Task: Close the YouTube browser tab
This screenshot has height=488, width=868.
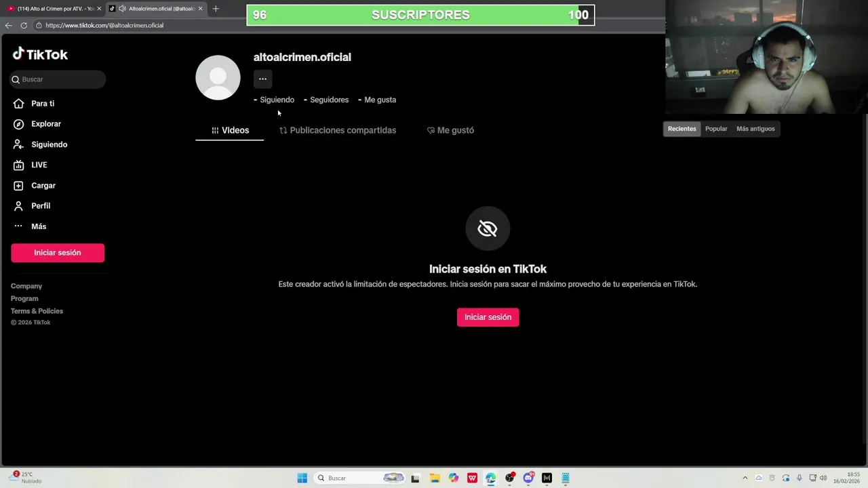Action: click(99, 9)
